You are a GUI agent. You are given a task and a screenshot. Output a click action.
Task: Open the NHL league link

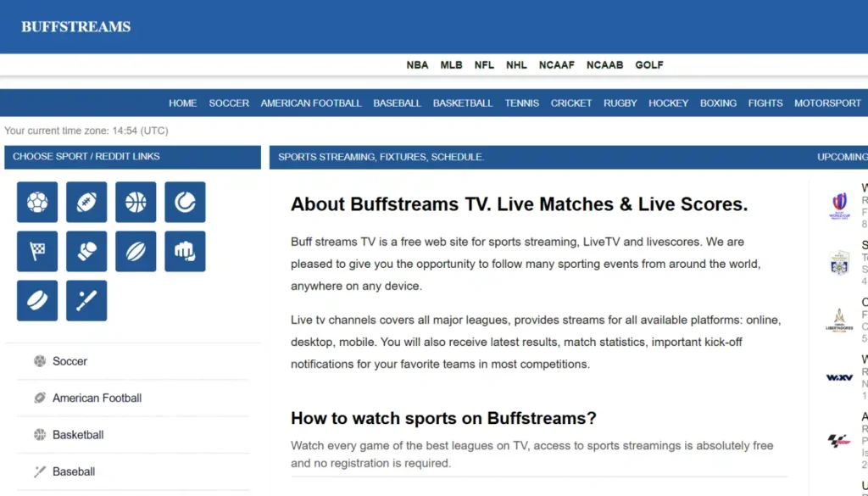coord(516,64)
